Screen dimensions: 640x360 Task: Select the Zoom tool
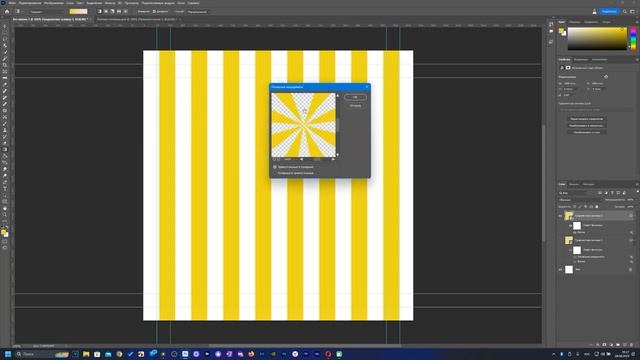(5, 214)
